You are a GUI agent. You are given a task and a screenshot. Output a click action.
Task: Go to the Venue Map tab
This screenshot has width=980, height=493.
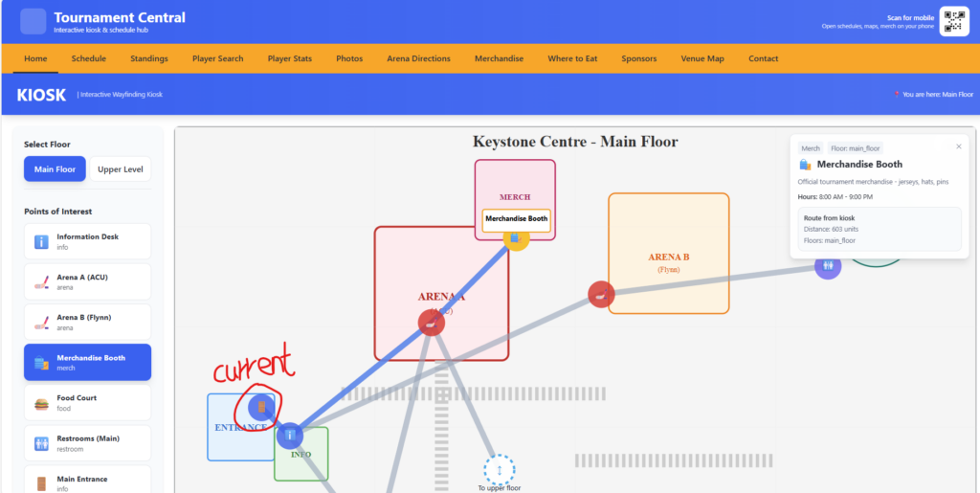click(x=702, y=58)
